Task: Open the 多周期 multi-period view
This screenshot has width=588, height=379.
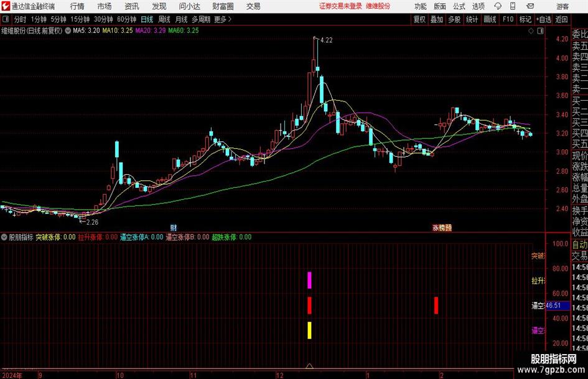Action: pyautogui.click(x=201, y=19)
